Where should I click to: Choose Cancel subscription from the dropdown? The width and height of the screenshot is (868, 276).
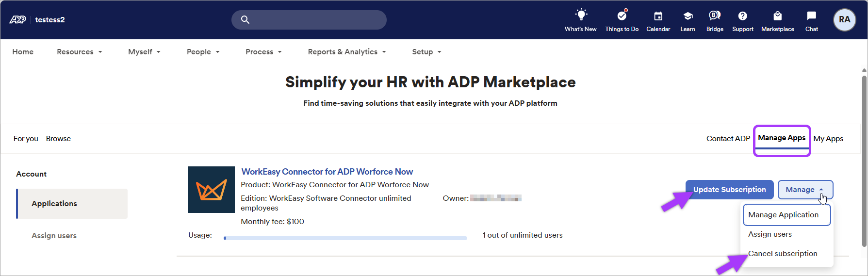pyautogui.click(x=783, y=254)
